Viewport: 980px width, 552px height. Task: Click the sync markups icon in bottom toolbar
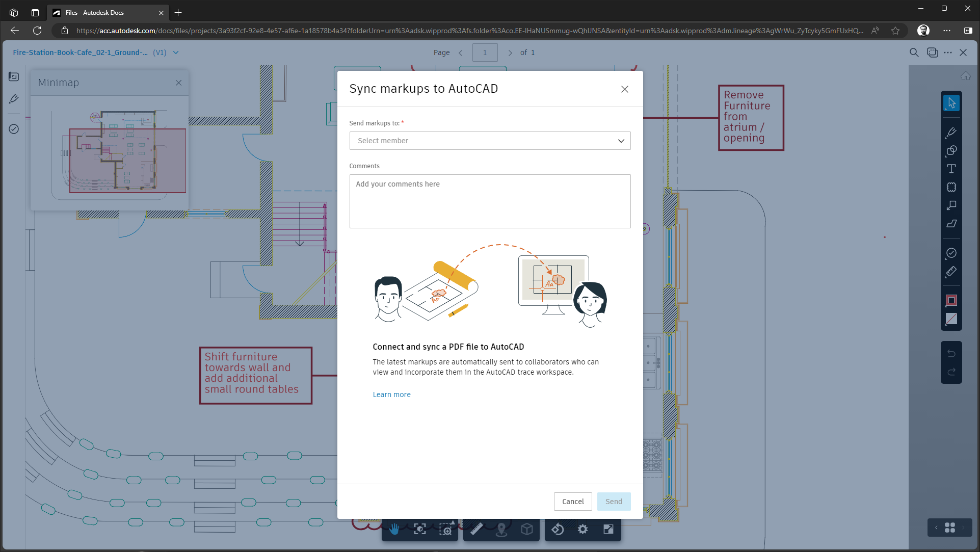(x=558, y=529)
